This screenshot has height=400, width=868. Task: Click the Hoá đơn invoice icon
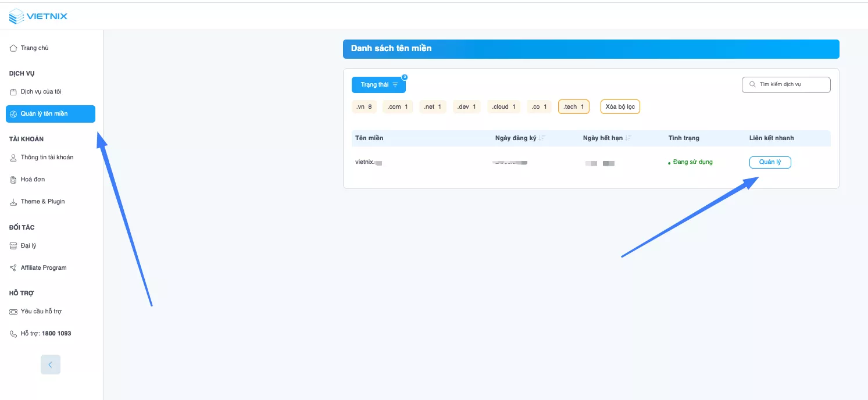click(x=13, y=180)
